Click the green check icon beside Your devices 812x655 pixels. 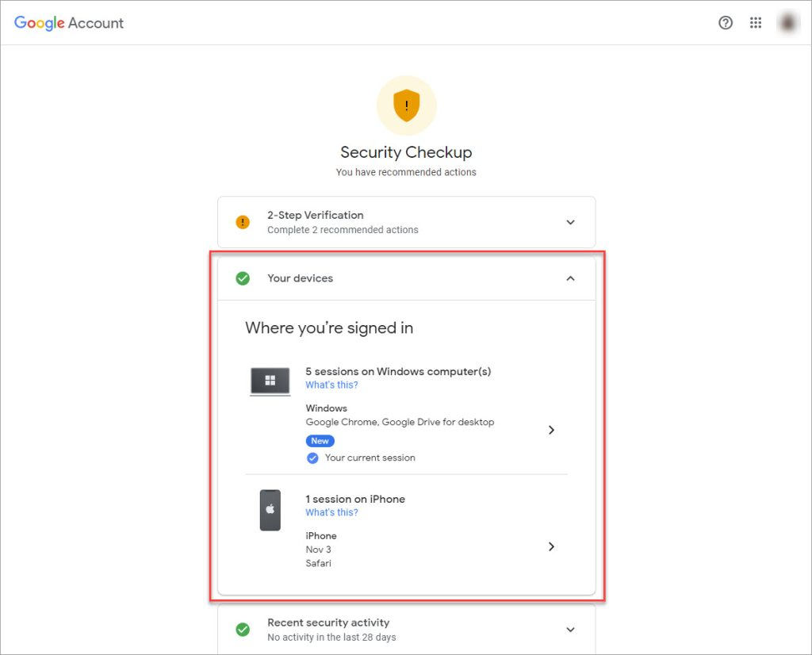pyautogui.click(x=243, y=278)
